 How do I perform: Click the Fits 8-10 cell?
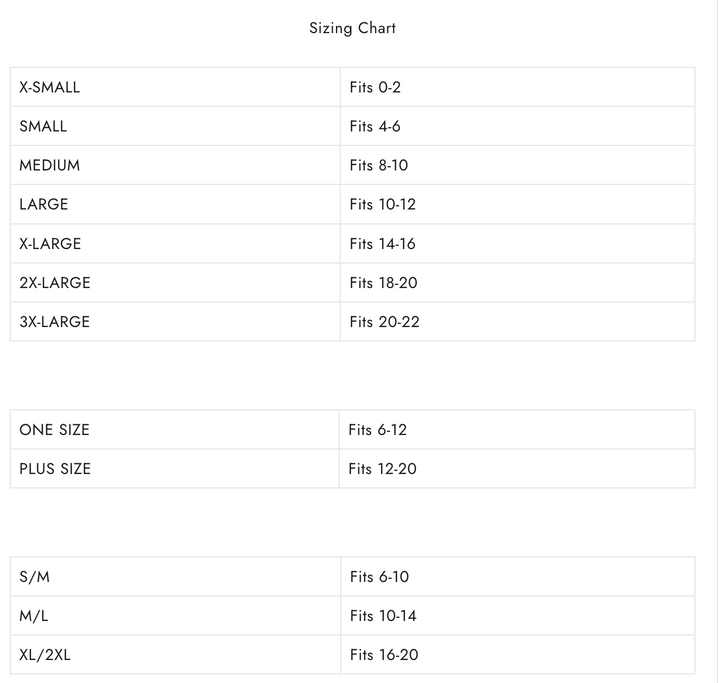[518, 165]
